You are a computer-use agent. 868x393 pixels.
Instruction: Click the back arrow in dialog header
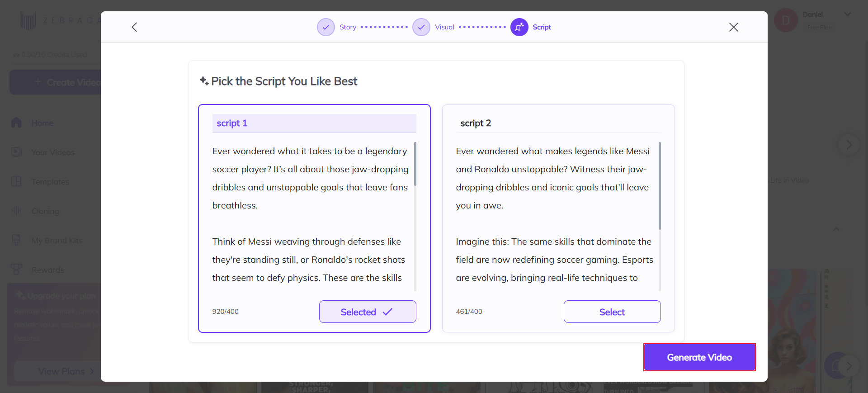(134, 27)
